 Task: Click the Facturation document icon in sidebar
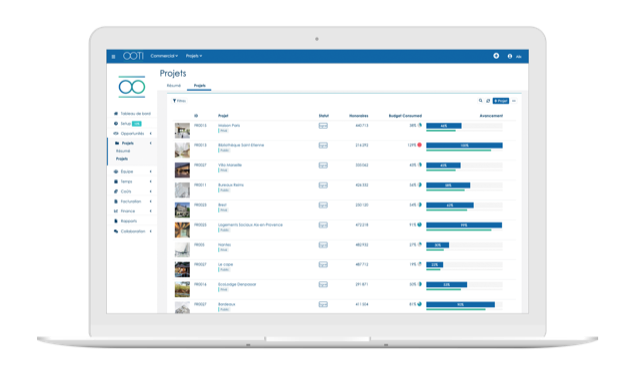click(116, 201)
